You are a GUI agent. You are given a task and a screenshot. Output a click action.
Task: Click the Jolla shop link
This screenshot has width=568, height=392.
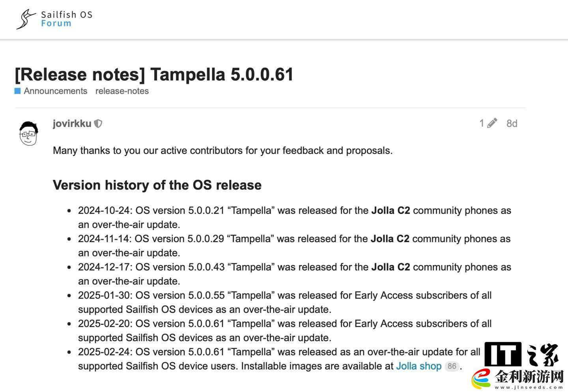pyautogui.click(x=419, y=366)
